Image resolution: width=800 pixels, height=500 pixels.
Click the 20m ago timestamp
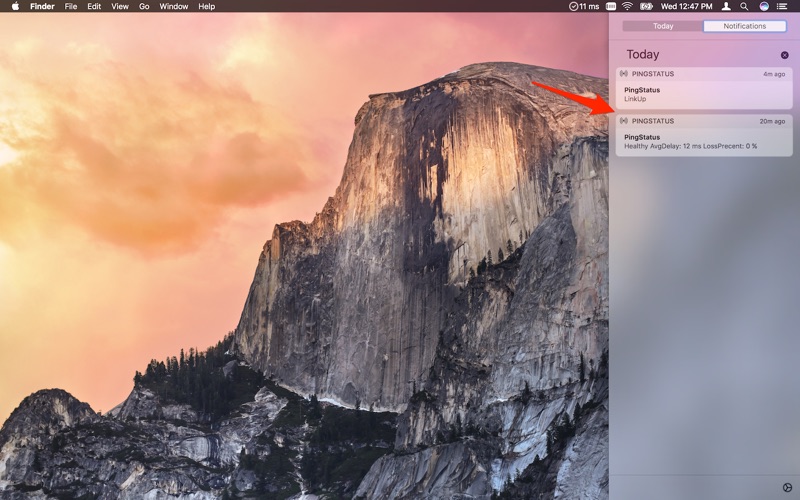coord(772,121)
